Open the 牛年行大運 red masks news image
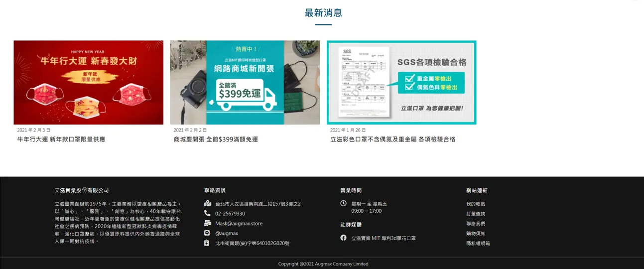The height and width of the screenshot is (269, 644). 89,82
